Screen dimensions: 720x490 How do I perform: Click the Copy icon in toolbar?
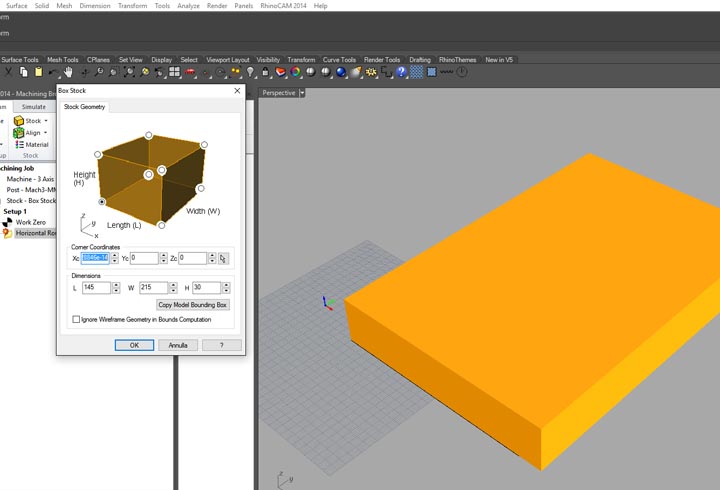click(23, 72)
